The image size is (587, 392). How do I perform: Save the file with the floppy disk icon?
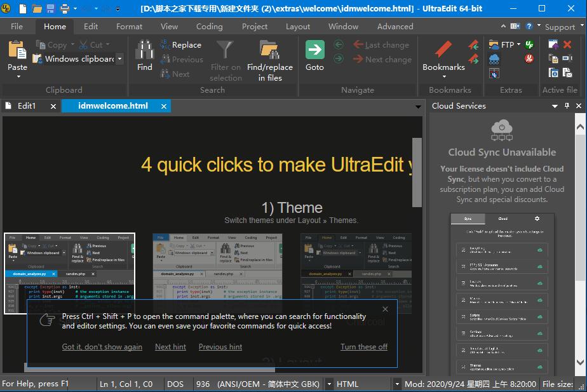[x=51, y=8]
